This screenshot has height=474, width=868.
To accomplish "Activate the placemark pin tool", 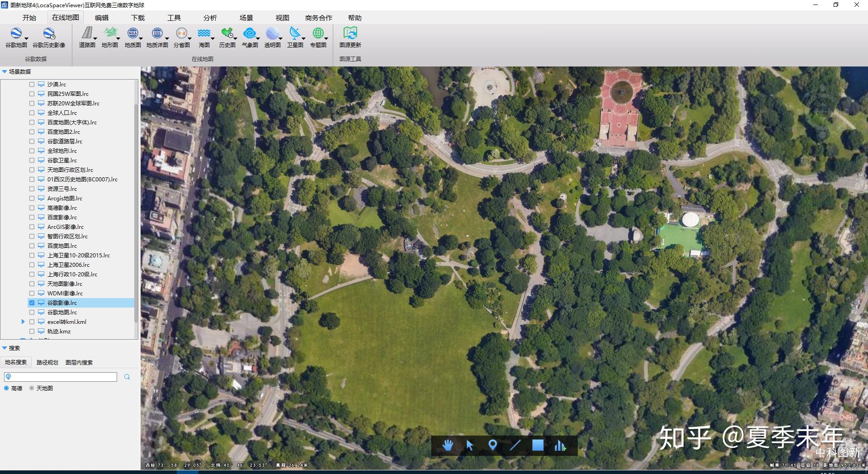I will pos(492,446).
